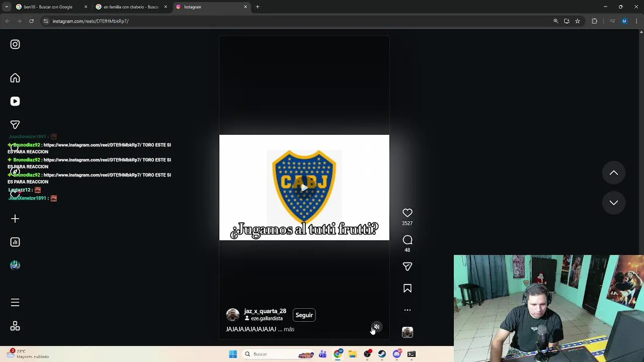The image size is (644, 362).
Task: Open the terminal from taskbar
Action: click(x=412, y=354)
